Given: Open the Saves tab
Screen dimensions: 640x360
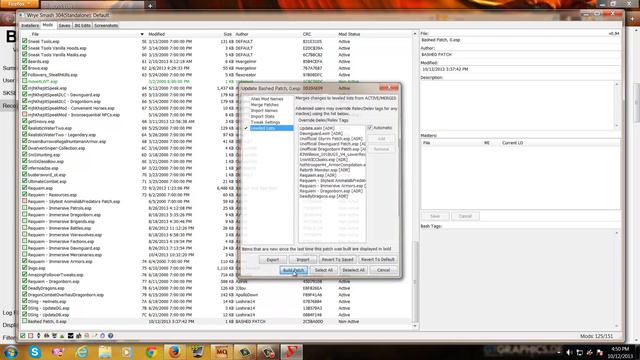Looking at the screenshot, I should [x=64, y=25].
